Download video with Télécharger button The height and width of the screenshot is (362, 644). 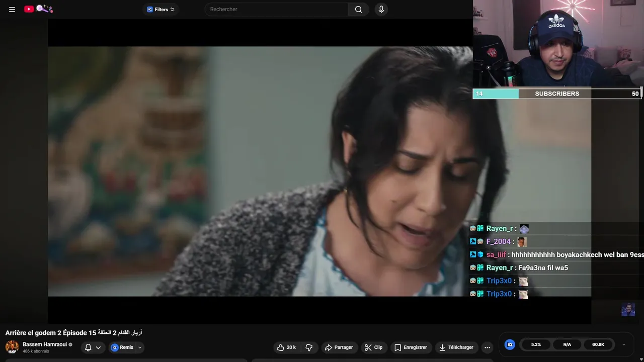click(456, 347)
